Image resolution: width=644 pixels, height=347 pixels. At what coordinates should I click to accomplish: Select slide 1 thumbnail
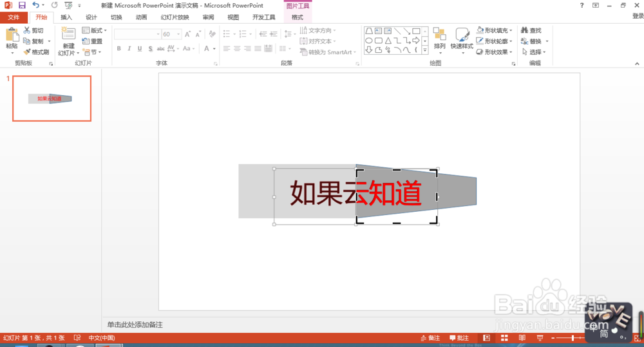pos(52,98)
